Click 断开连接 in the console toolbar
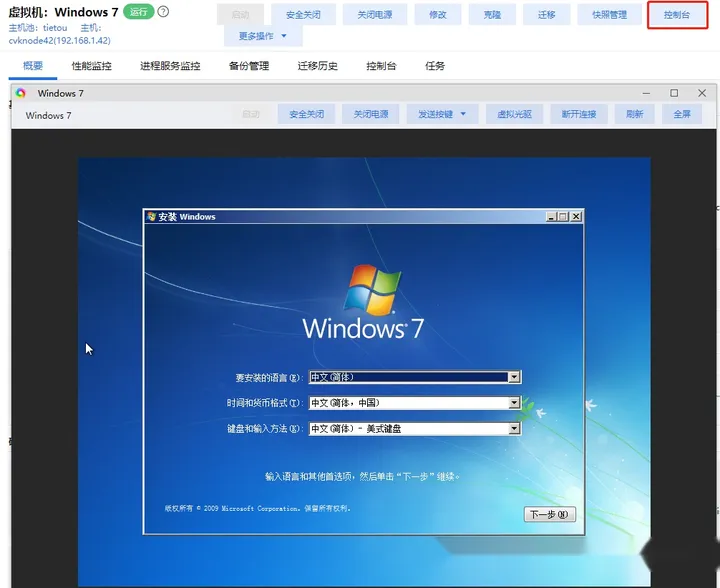 579,114
